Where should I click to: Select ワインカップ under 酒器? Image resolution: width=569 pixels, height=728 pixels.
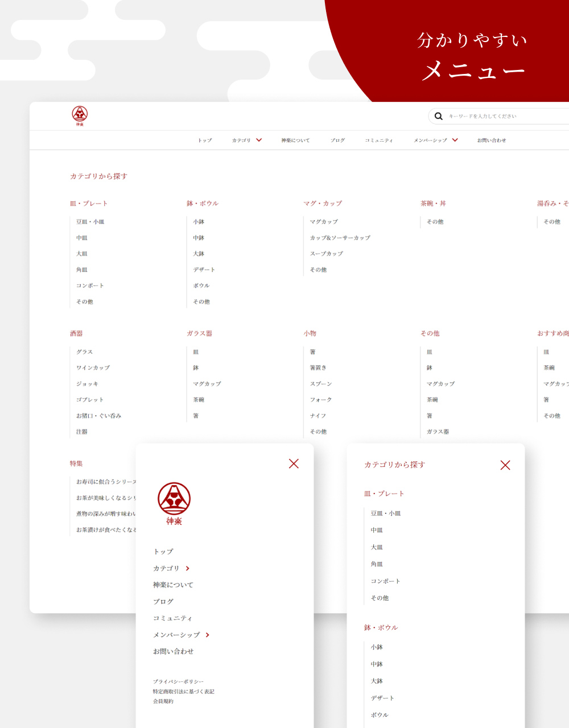click(x=93, y=368)
